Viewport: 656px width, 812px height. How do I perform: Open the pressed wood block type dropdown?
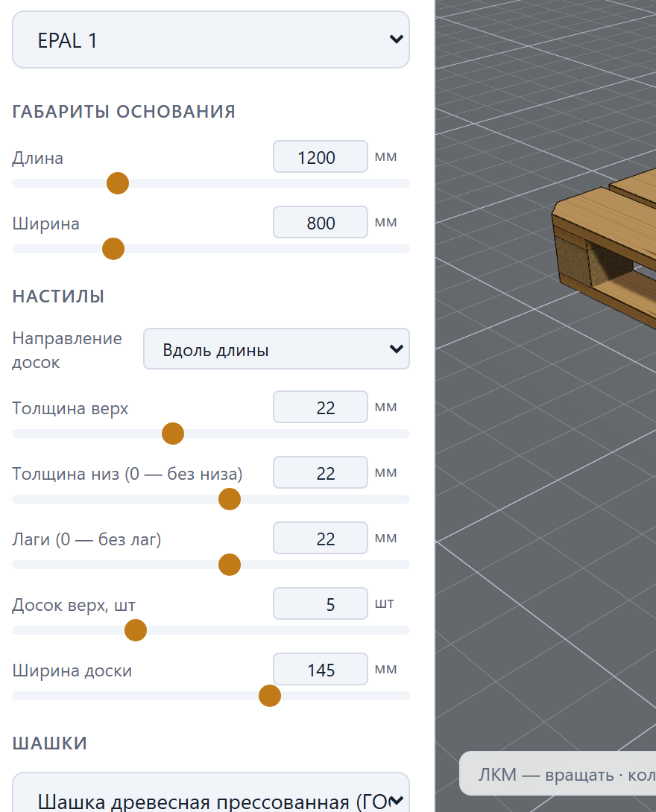tap(211, 793)
